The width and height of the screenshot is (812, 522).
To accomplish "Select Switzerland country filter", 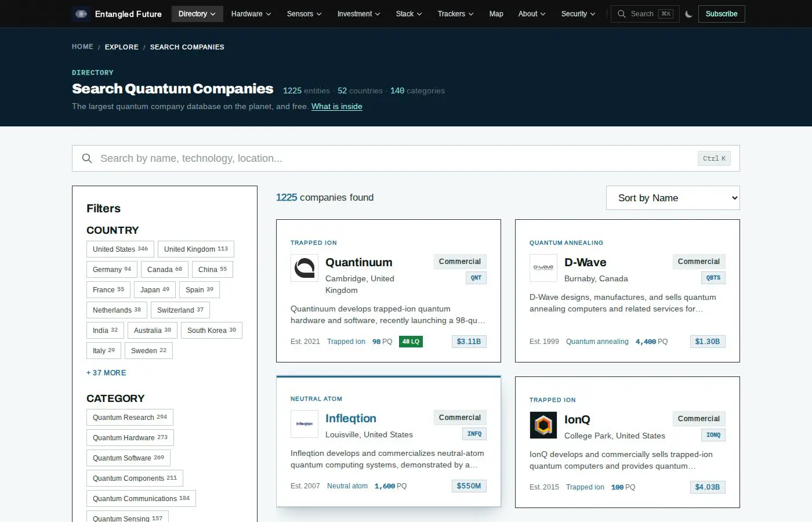I will (180, 310).
